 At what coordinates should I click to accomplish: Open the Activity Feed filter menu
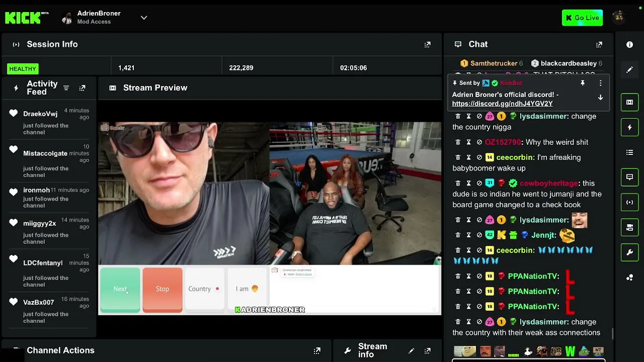click(66, 88)
